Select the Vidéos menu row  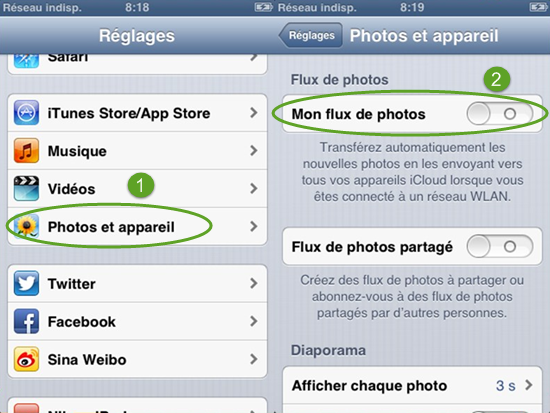click(137, 189)
